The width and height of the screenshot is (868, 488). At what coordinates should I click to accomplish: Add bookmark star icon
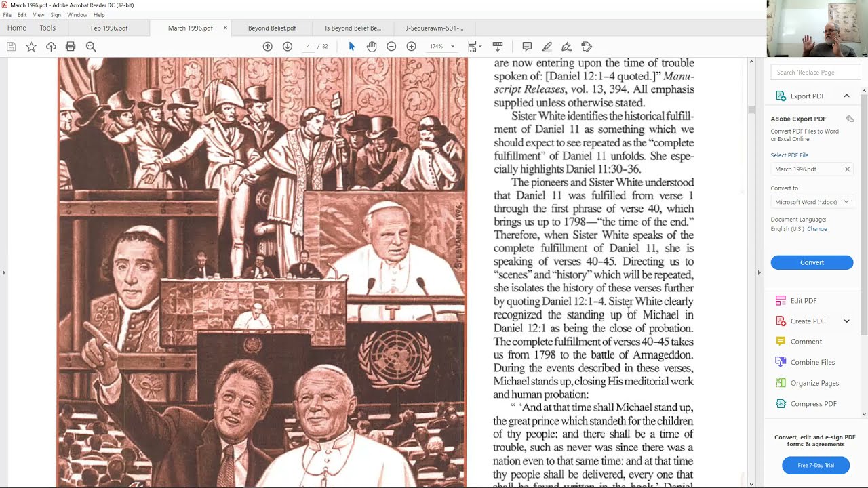(31, 47)
